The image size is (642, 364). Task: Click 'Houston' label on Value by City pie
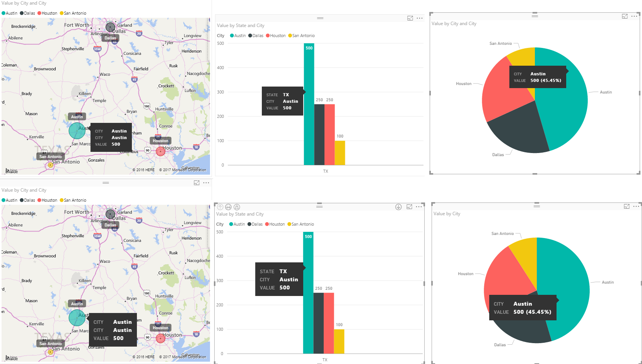tap(466, 274)
